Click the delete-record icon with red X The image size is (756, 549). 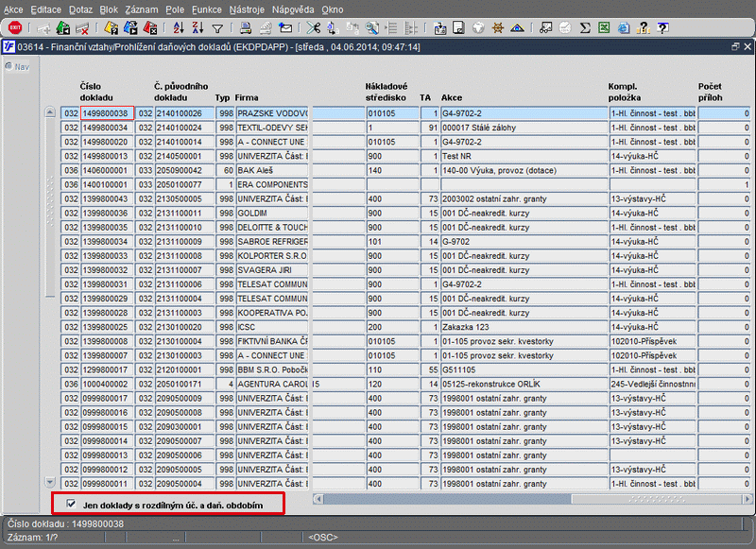pyautogui.click(x=82, y=28)
